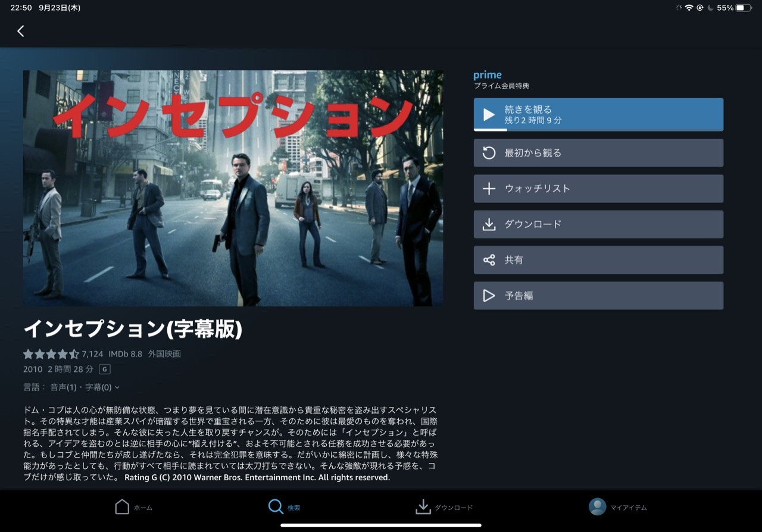Tap the IMDb 8.8 score
Image resolution: width=762 pixels, height=532 pixels.
tap(125, 354)
